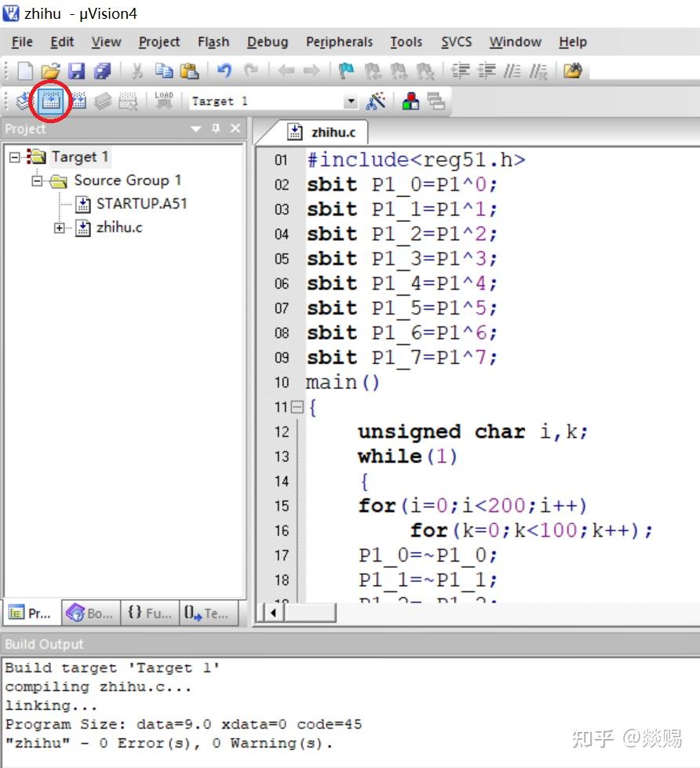Open the Manage Multi-Project Workspace icon
The height and width of the screenshot is (768, 700).
point(436,101)
